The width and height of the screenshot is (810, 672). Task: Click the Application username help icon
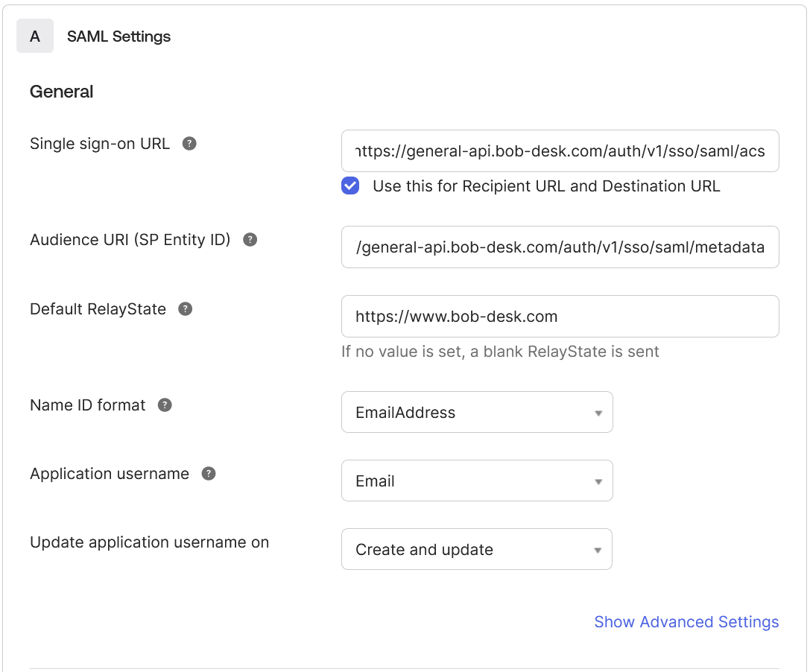click(x=209, y=474)
